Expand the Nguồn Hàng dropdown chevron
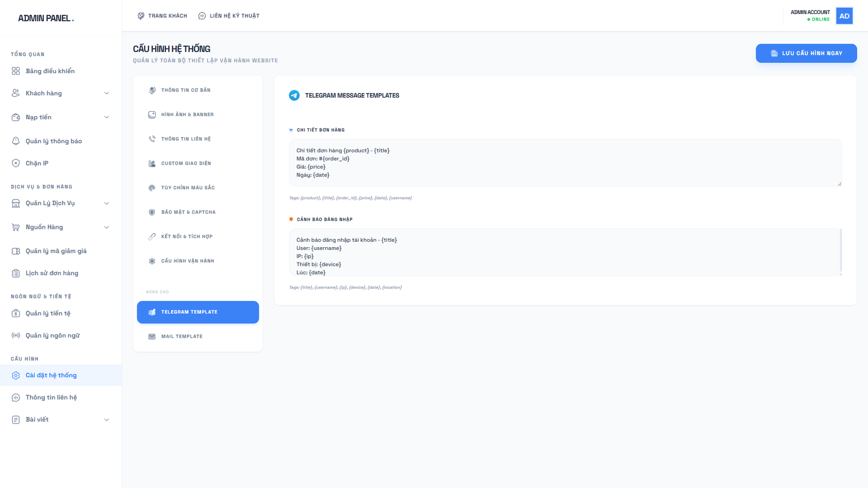This screenshot has height=488, width=868. coord(106,227)
